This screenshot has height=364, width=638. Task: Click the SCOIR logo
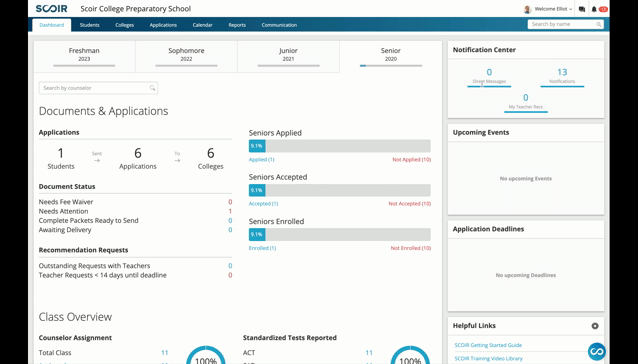51,9
